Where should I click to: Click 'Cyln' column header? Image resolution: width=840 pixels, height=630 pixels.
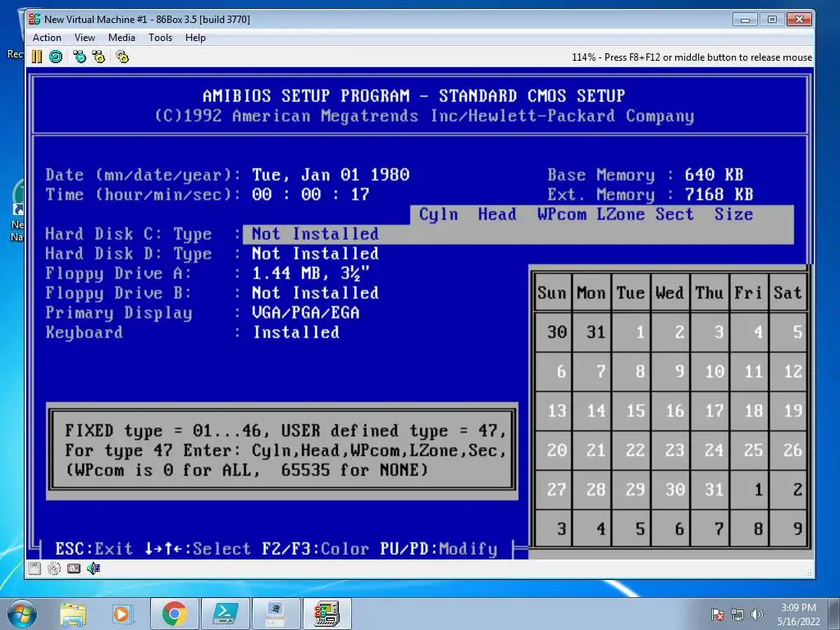click(x=438, y=214)
